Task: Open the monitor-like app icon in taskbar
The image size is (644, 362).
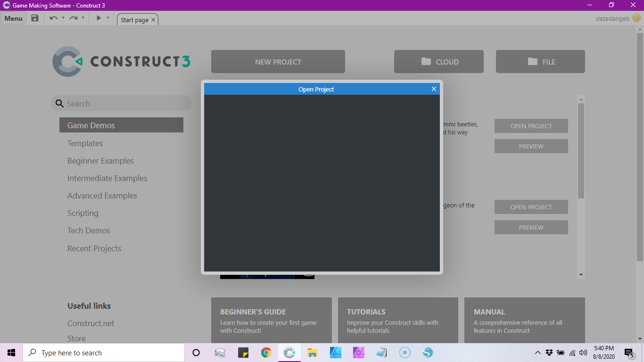Action: coord(220,353)
